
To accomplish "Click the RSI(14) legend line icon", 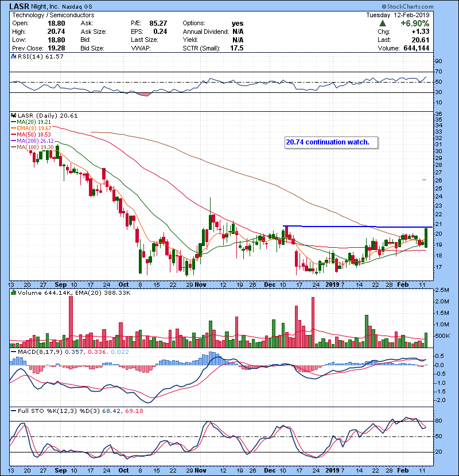I will [x=13, y=56].
